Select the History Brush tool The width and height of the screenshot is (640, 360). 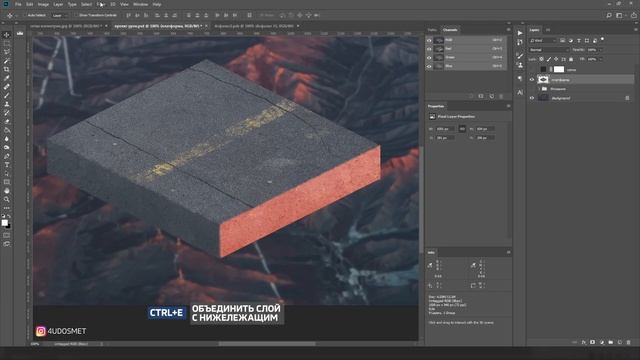coord(6,113)
